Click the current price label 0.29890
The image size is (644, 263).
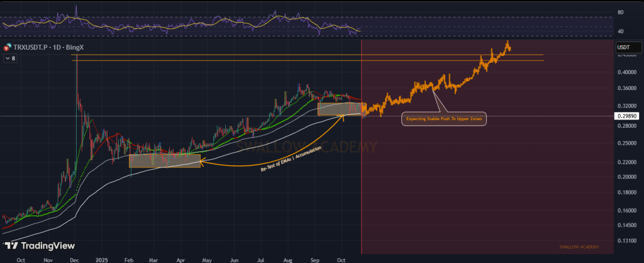[628, 116]
